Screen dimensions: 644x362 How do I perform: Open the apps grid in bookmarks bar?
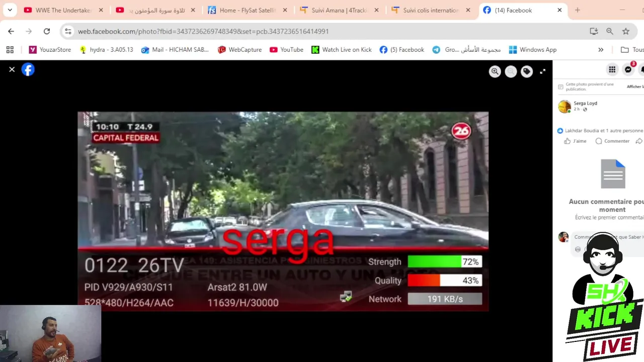pyautogui.click(x=10, y=50)
